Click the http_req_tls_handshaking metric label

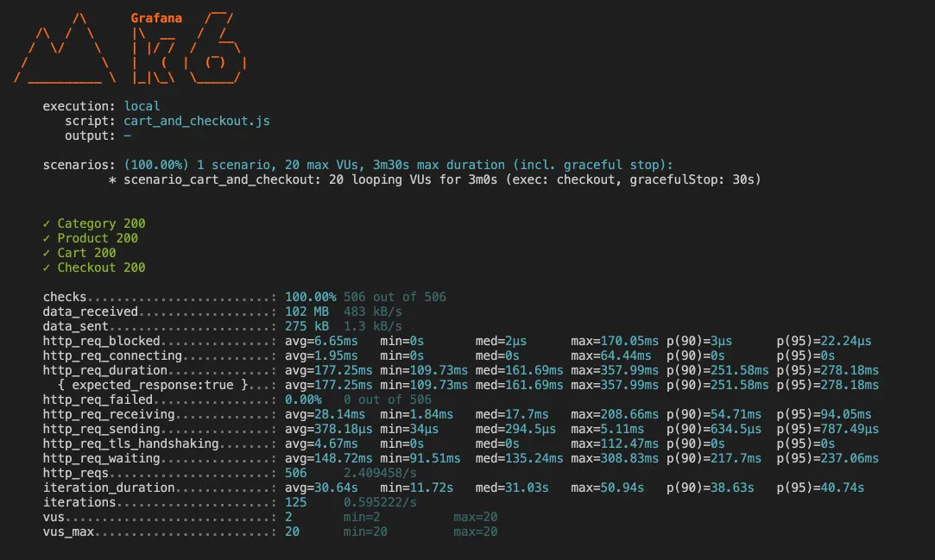pyautogui.click(x=130, y=444)
